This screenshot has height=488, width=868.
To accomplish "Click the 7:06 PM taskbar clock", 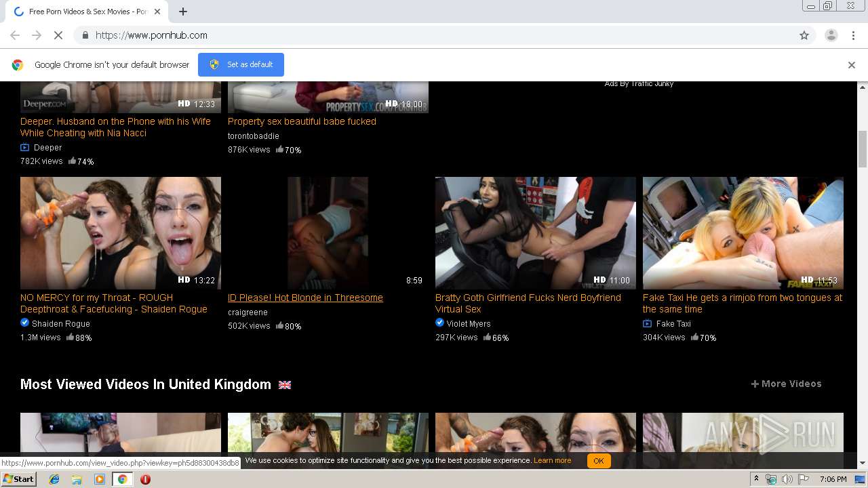I will [x=833, y=479].
